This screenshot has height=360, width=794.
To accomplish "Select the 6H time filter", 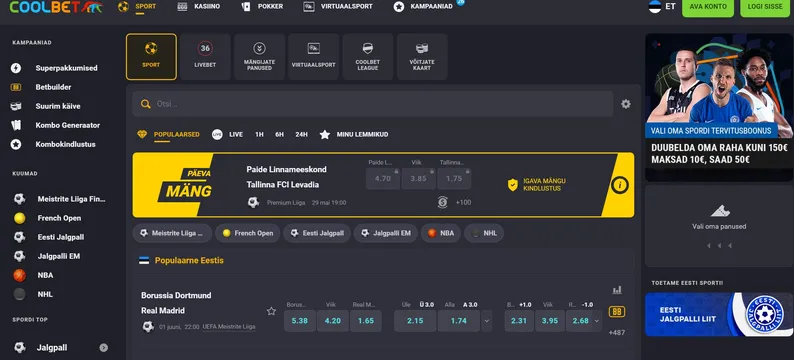I will click(x=280, y=135).
